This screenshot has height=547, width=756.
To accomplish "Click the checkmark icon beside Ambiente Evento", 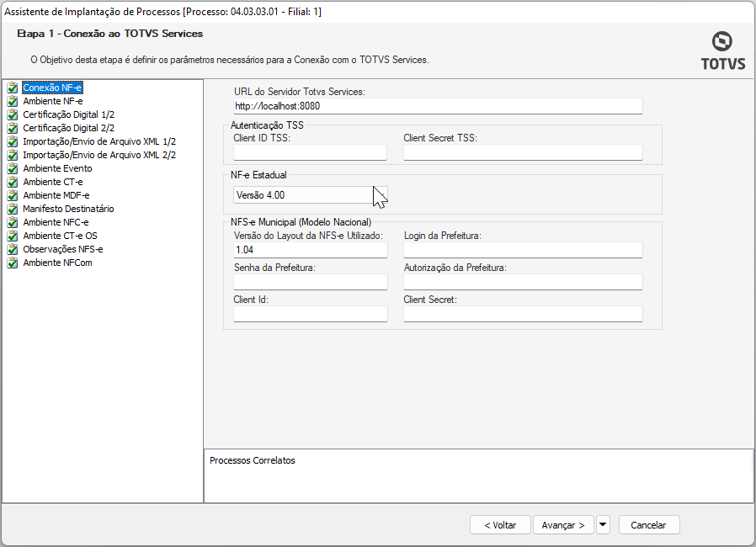I will pos(13,168).
